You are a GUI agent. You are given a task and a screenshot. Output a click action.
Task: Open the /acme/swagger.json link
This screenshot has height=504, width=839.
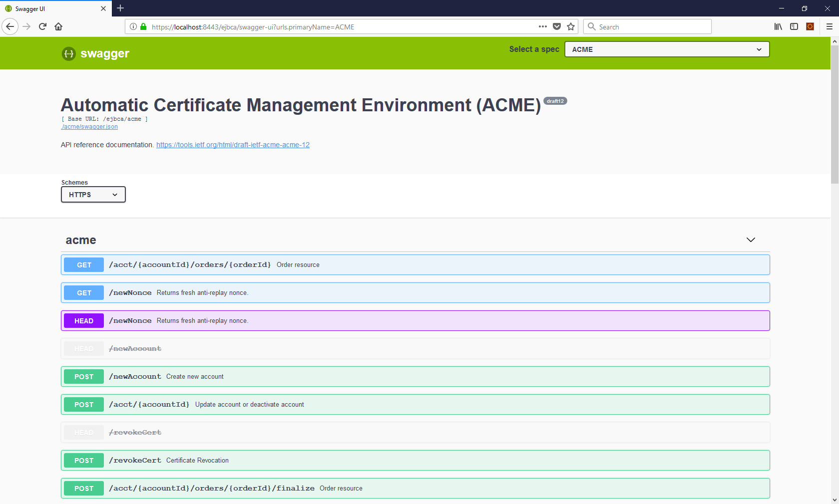[90, 127]
